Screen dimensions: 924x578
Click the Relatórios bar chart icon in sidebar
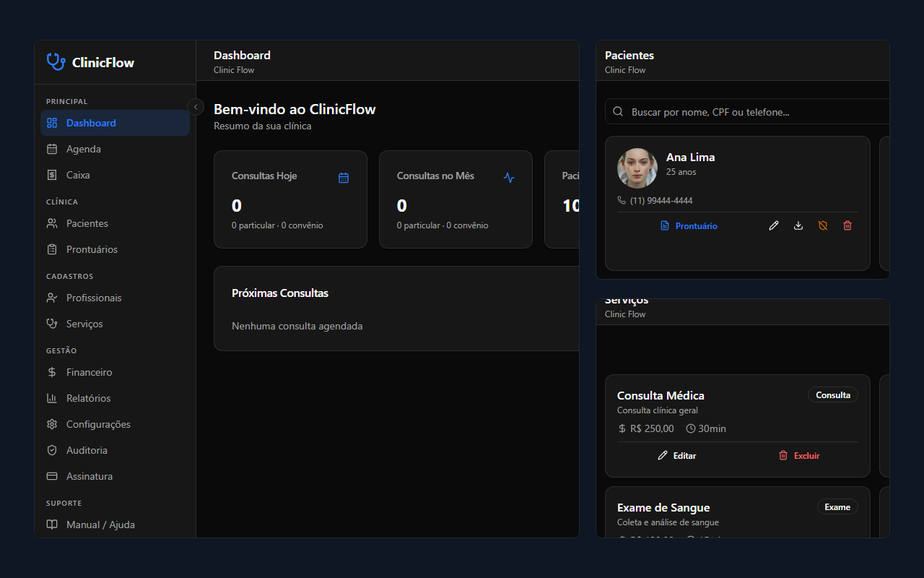52,398
